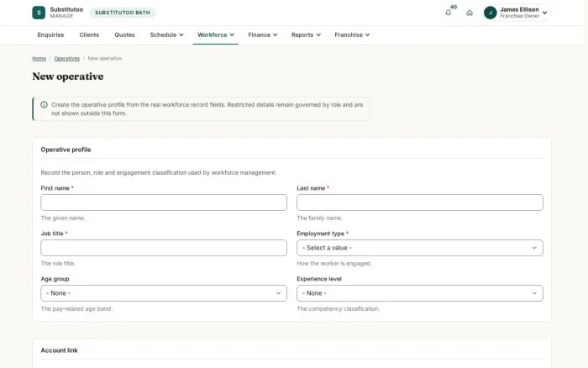This screenshot has height=368, width=588.
Task: Open the Workforce dropdown menu
Action: point(216,35)
